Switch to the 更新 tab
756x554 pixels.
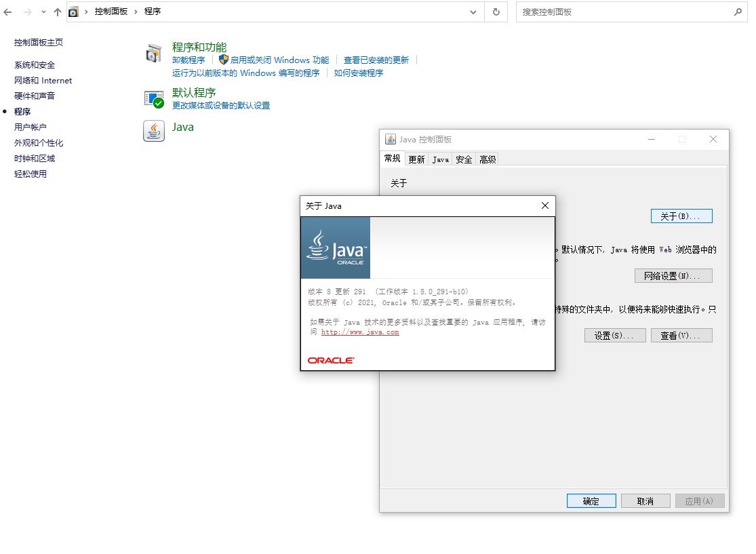point(416,159)
